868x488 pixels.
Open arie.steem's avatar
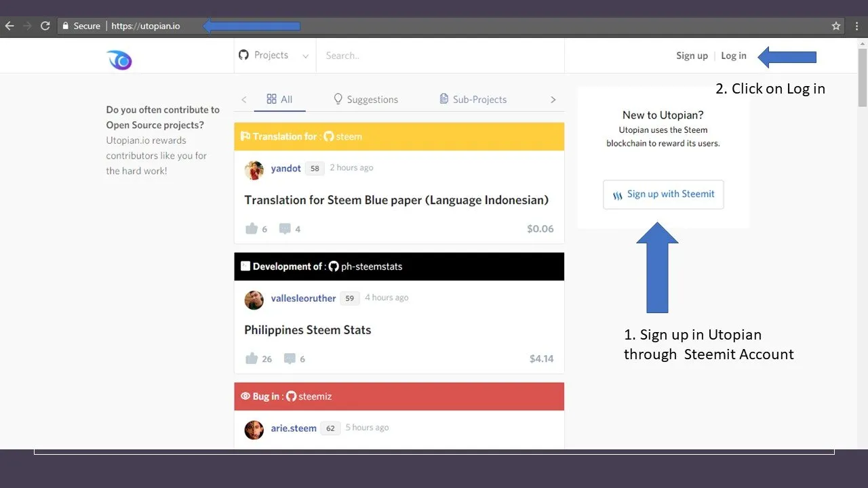(254, 430)
